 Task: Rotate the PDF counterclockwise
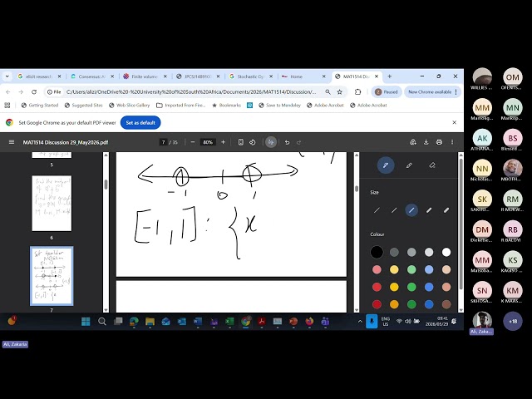[253, 142]
